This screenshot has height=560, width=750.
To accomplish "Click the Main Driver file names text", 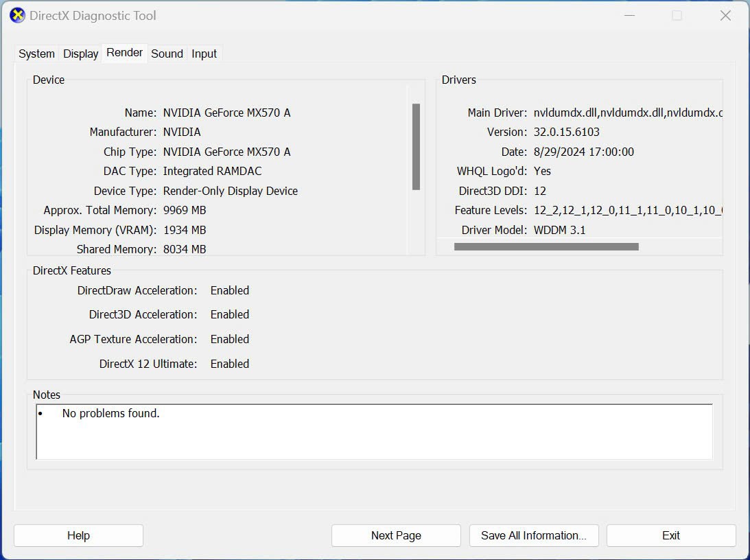I will pyautogui.click(x=627, y=113).
